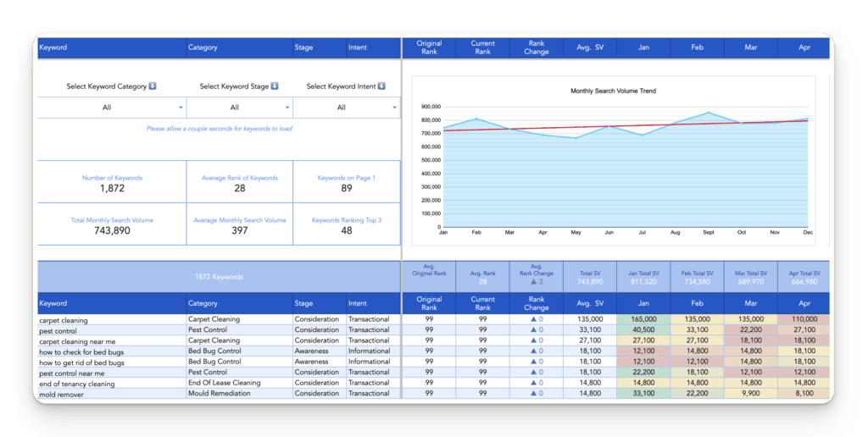Select the Number of Keywords card showing 1,872

point(112,183)
